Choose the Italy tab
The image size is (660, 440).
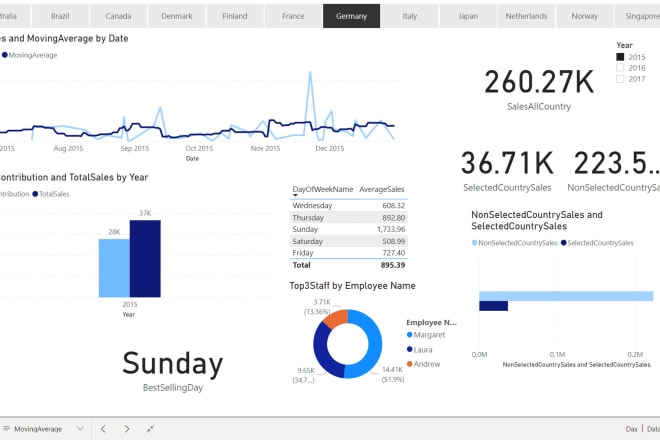(410, 16)
